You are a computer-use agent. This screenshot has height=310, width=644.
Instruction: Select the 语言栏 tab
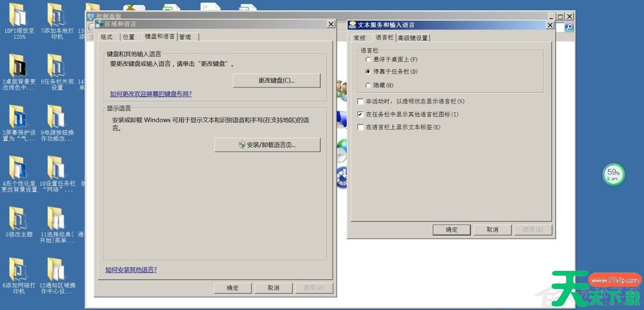pyautogui.click(x=384, y=38)
